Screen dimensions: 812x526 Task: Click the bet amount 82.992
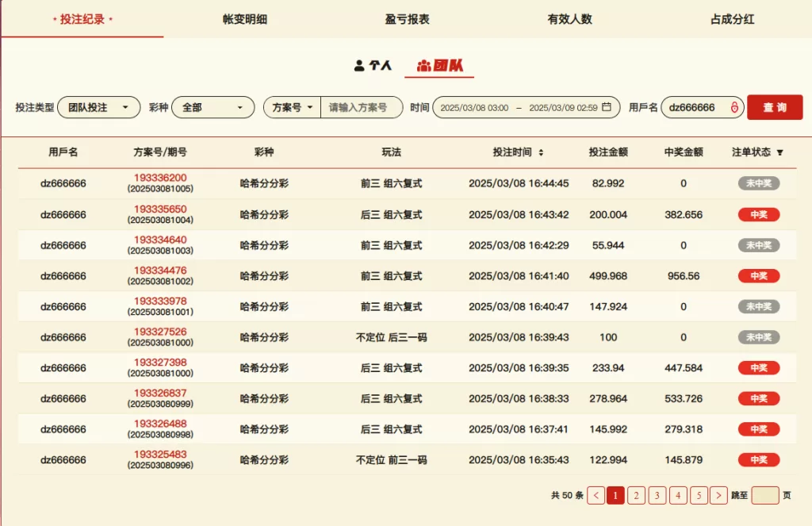pos(608,183)
